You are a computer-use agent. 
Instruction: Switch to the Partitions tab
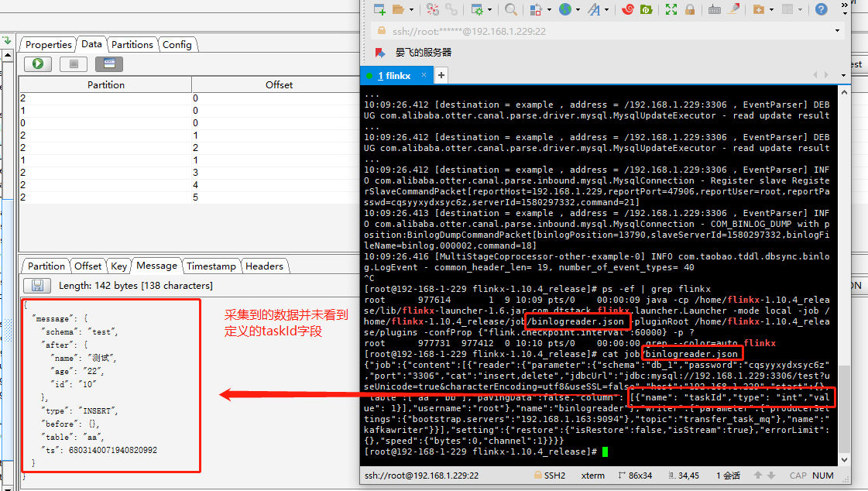(132, 44)
